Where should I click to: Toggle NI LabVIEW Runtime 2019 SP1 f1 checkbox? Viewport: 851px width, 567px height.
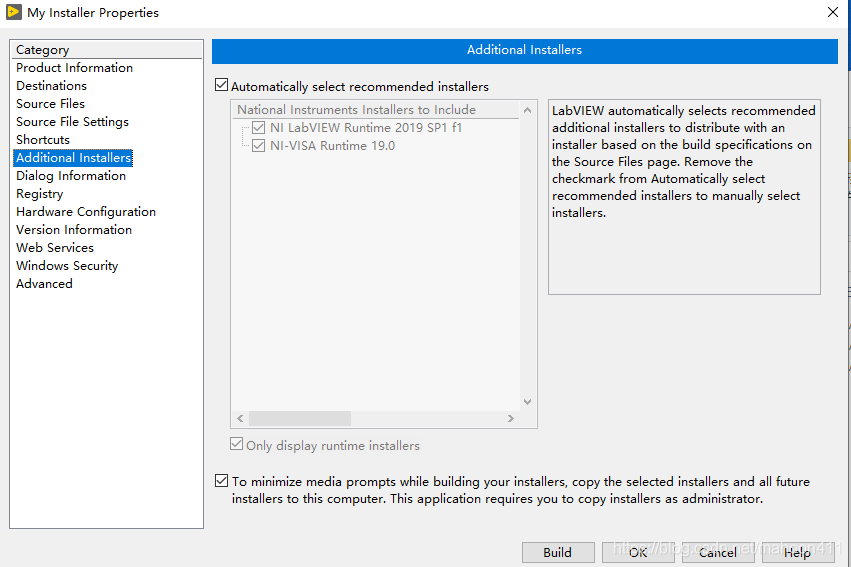(x=258, y=128)
